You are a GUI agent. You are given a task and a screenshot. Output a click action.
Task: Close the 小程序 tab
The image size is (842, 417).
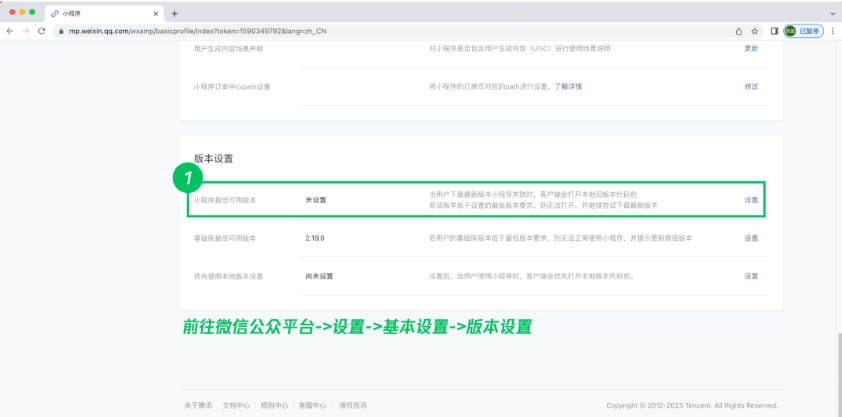(x=156, y=13)
